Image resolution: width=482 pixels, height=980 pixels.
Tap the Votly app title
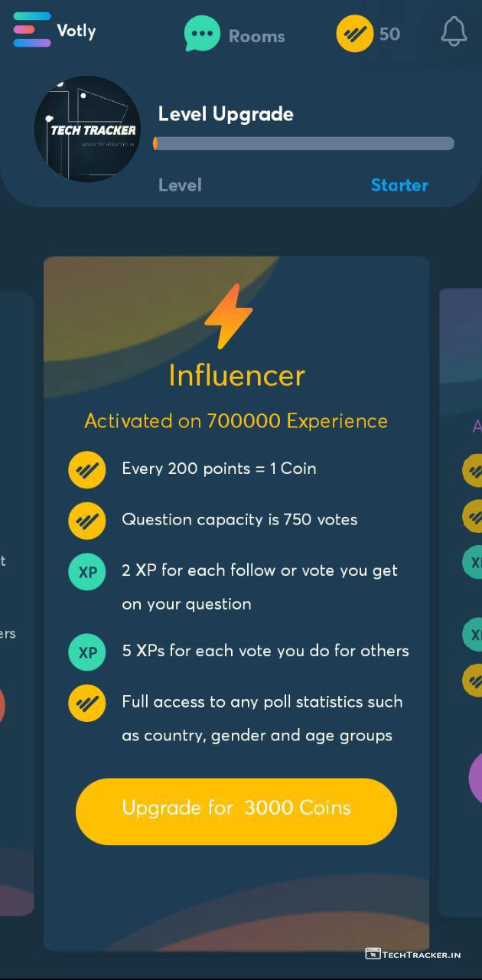point(77,31)
